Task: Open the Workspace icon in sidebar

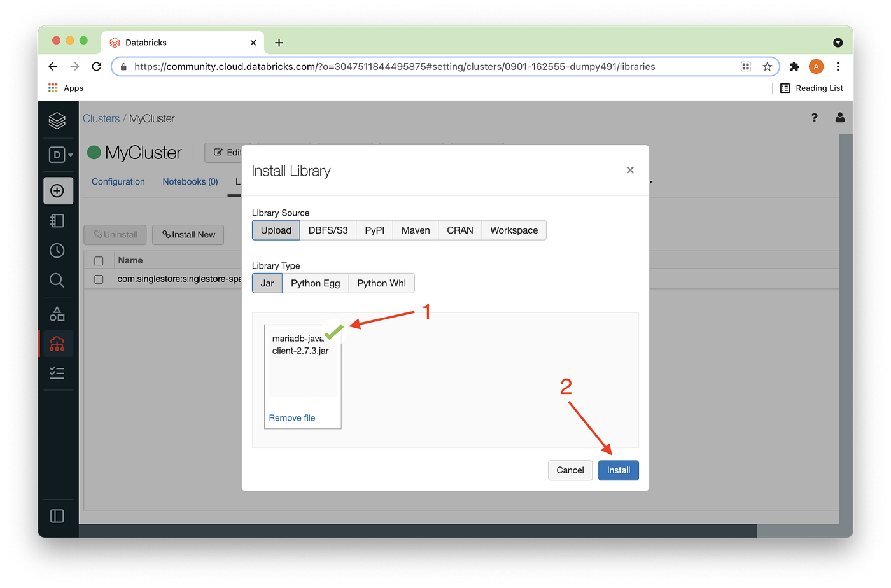Action: point(57,220)
